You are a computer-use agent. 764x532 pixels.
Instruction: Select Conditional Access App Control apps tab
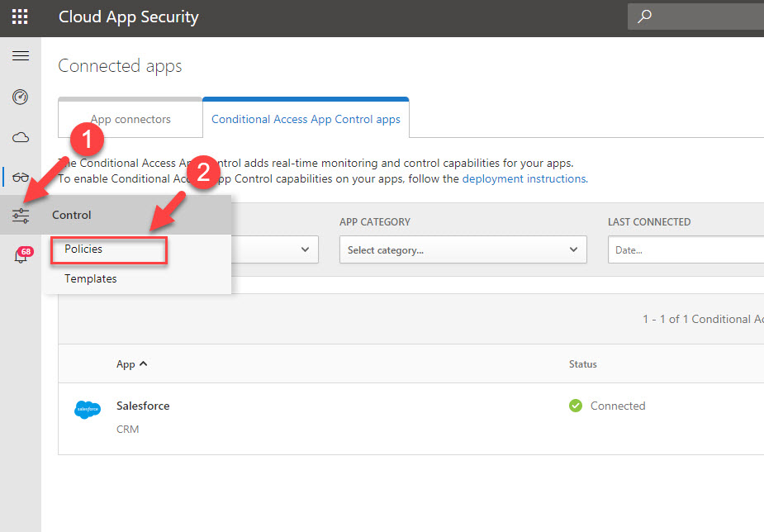pos(306,117)
